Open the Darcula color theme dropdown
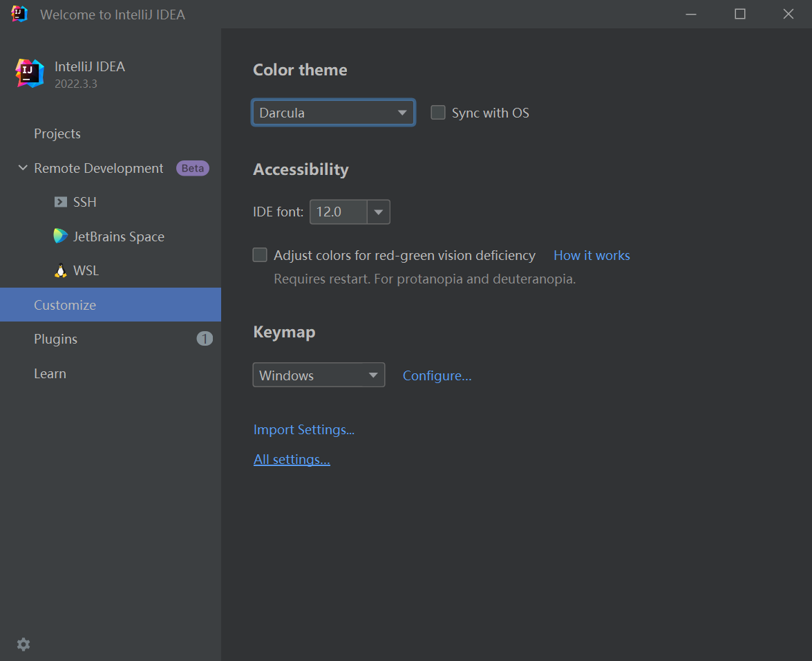This screenshot has width=812, height=661. [334, 113]
